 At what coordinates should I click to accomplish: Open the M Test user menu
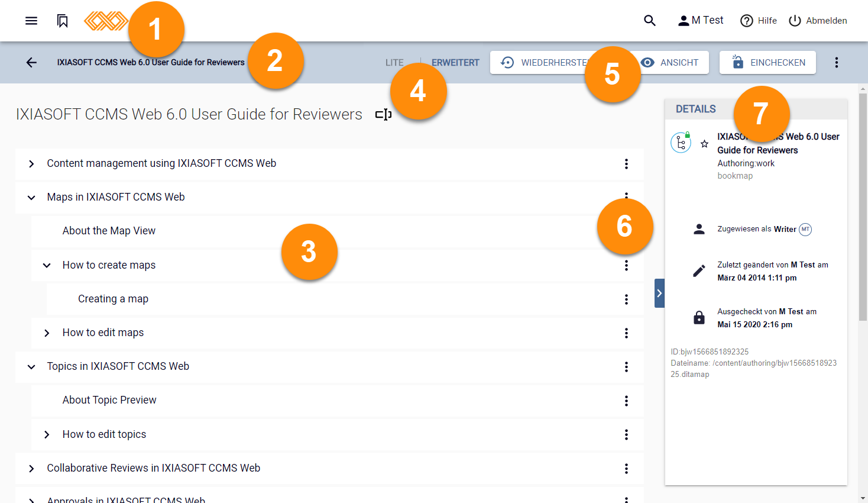(701, 21)
